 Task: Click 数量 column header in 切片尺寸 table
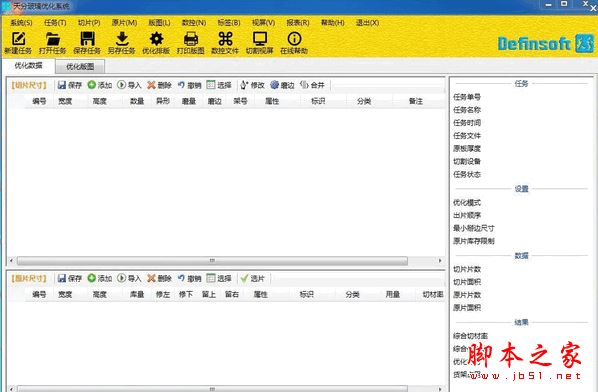(x=137, y=101)
